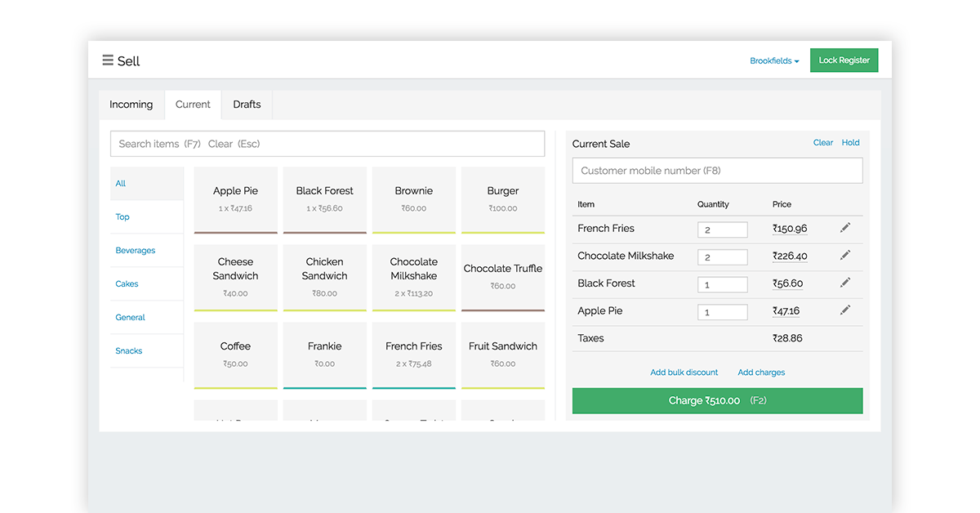Open the Drafts tab
980x513 pixels.
tap(247, 105)
